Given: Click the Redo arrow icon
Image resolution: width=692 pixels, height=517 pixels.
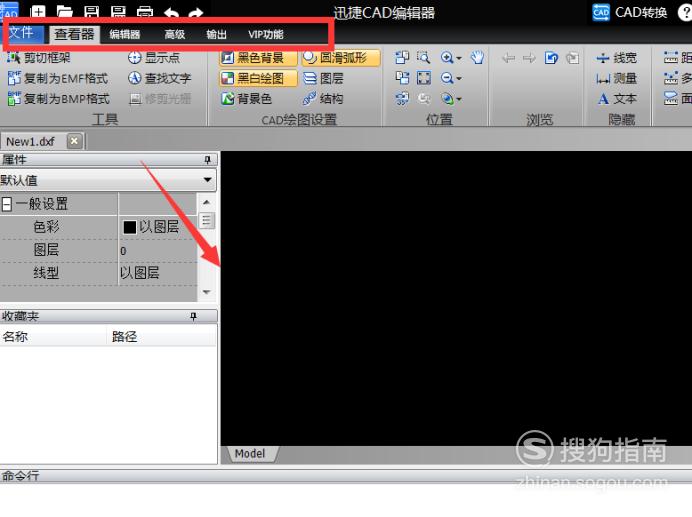Looking at the screenshot, I should coord(195,13).
